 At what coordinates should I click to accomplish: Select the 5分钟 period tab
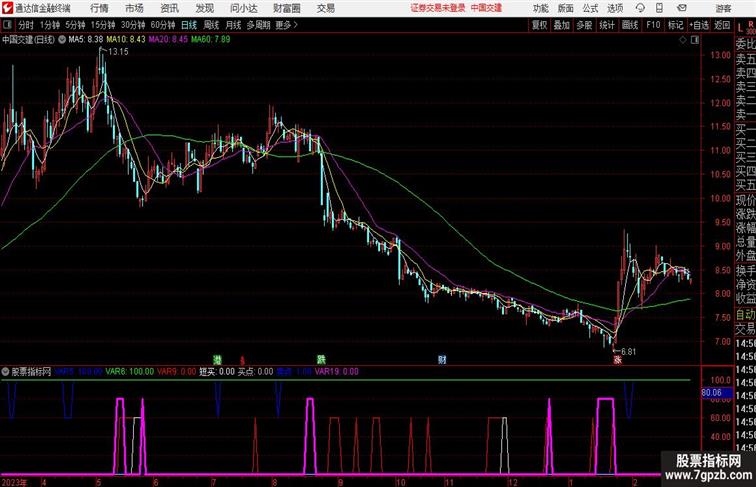click(x=75, y=25)
